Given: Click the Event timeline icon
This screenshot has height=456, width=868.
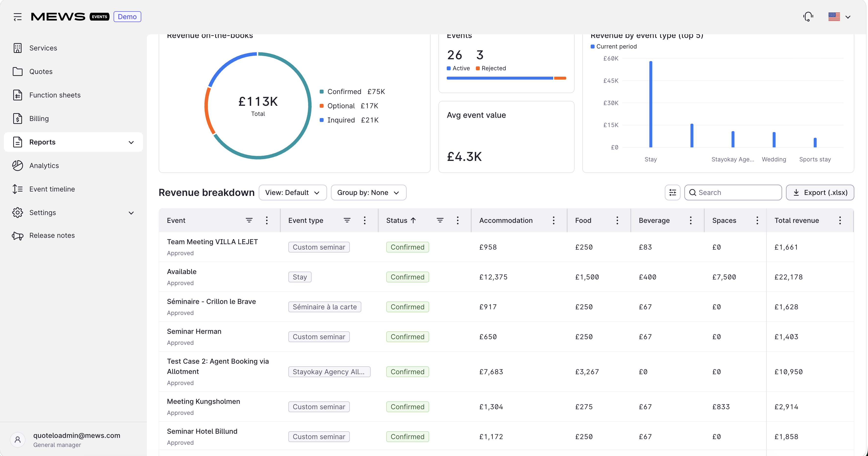Looking at the screenshot, I should (x=18, y=189).
